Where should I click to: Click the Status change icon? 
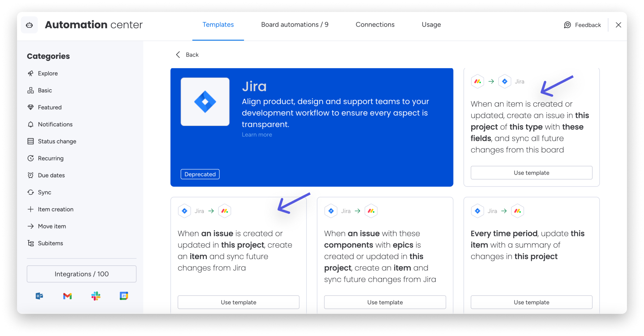click(x=31, y=141)
